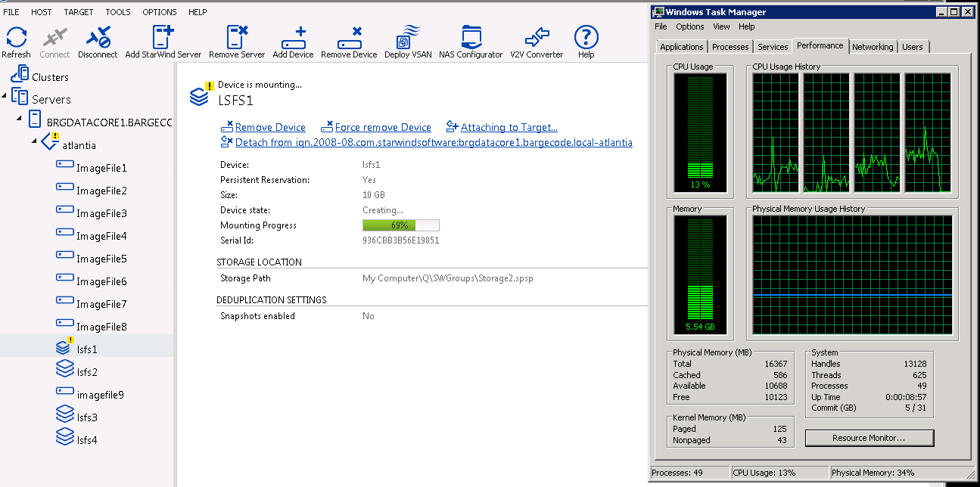The image size is (980, 487).
Task: Select the Clusters node icon
Action: coord(20,74)
